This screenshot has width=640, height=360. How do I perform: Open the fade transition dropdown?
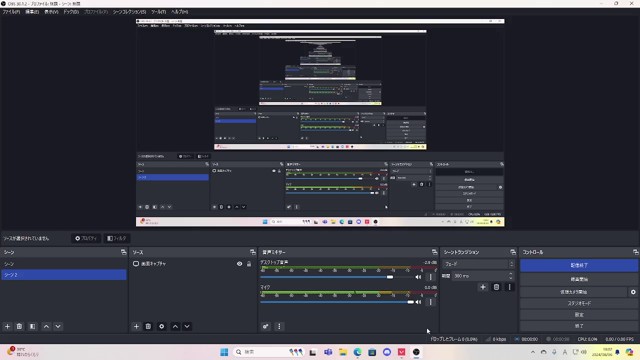click(x=478, y=264)
